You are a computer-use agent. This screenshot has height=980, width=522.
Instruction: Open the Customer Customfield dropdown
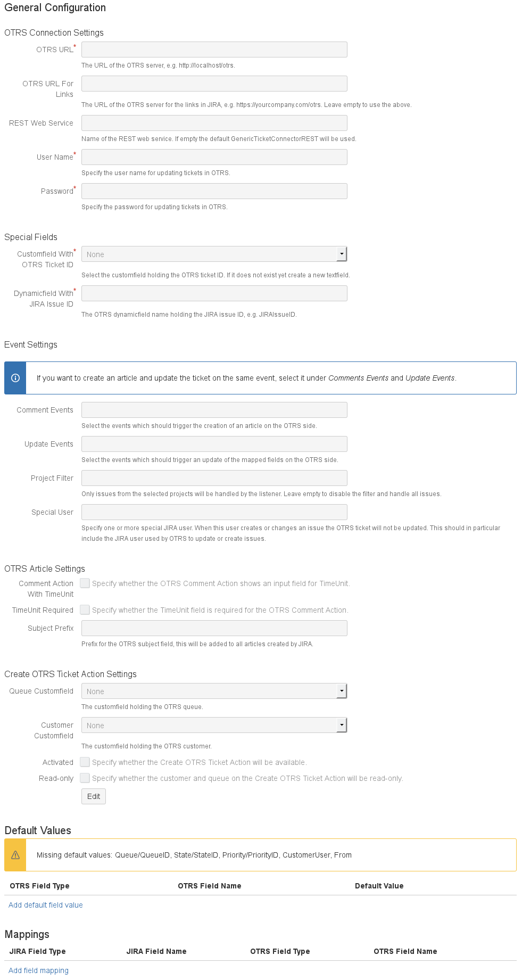coord(214,726)
